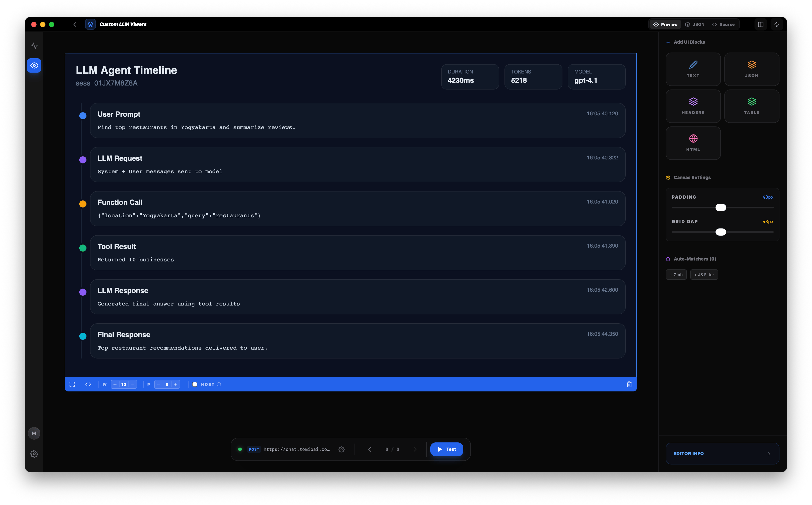Go to the previous request page
Screen dimensions: 812x505
coord(370,449)
